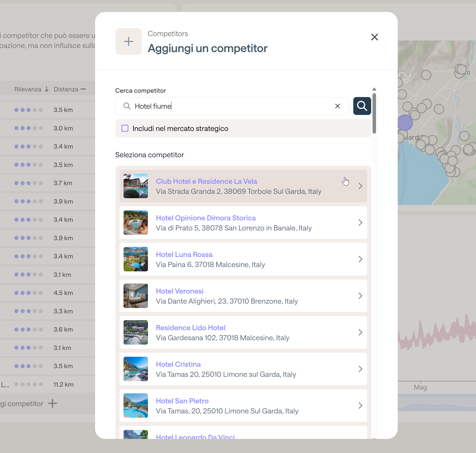Open Hotel Luna Rossa chevron arrow
Viewport: 476px width, 453px height.
point(360,259)
